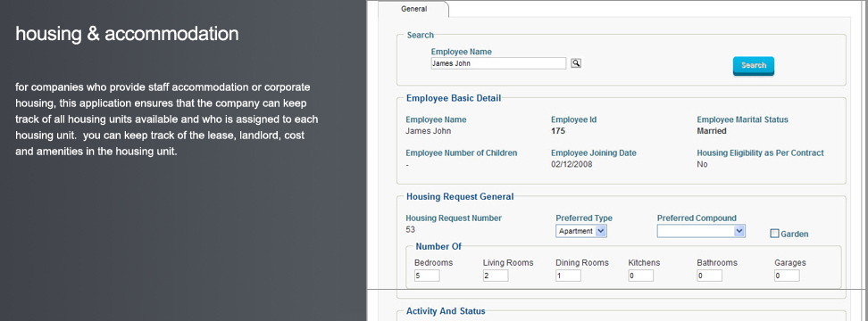
Task: Switch to the General tab
Action: [414, 9]
